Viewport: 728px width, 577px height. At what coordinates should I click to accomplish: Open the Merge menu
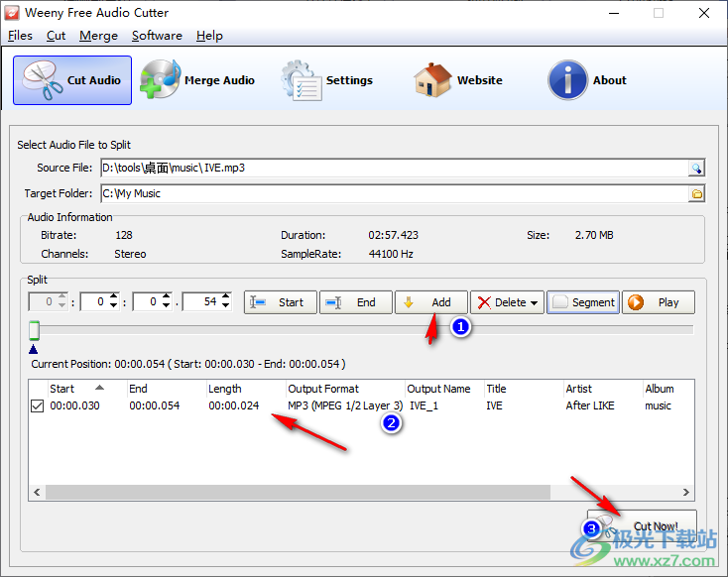point(98,36)
